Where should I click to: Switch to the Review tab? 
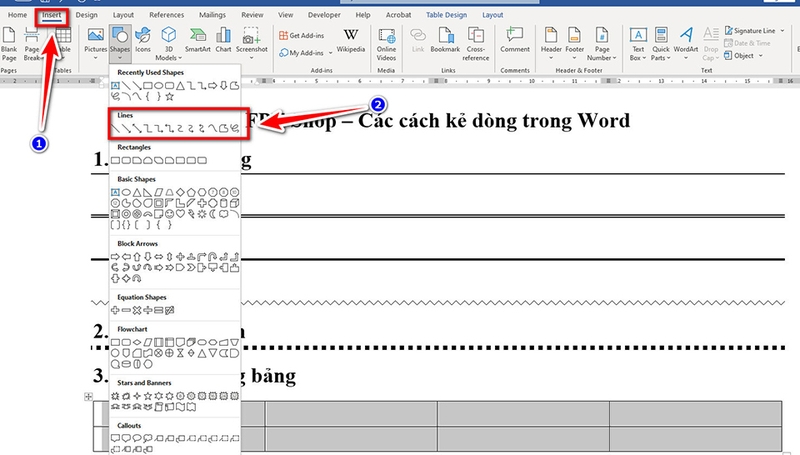coord(252,15)
